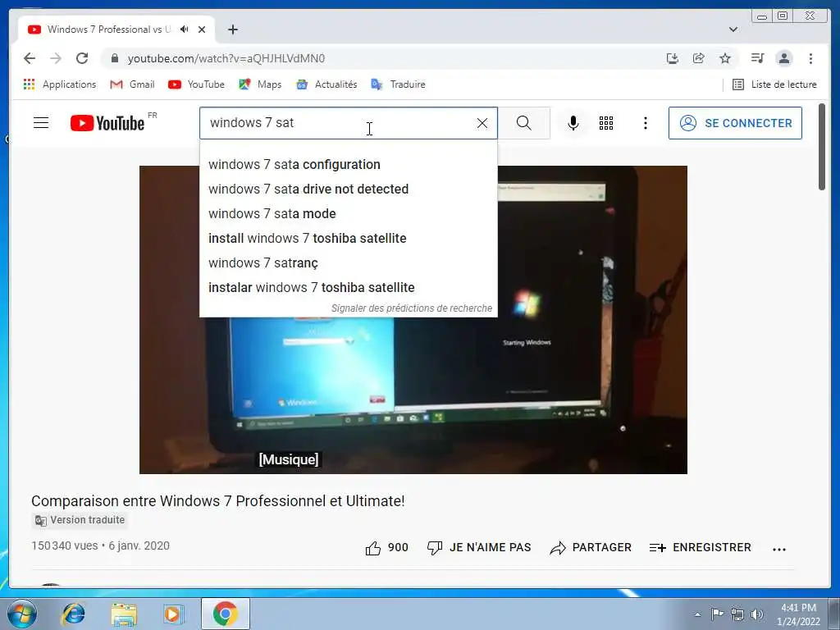Open the YouTube bookmark

click(x=196, y=84)
